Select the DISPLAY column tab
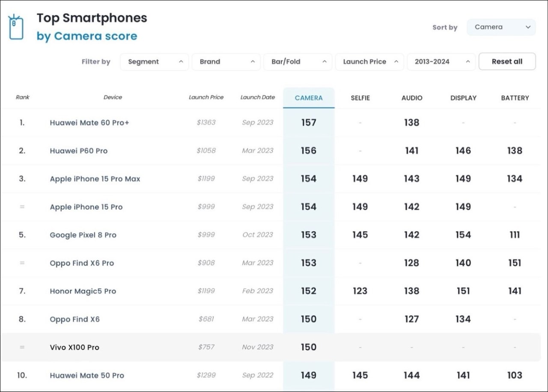Image resolution: width=548 pixels, height=392 pixels. coord(463,98)
